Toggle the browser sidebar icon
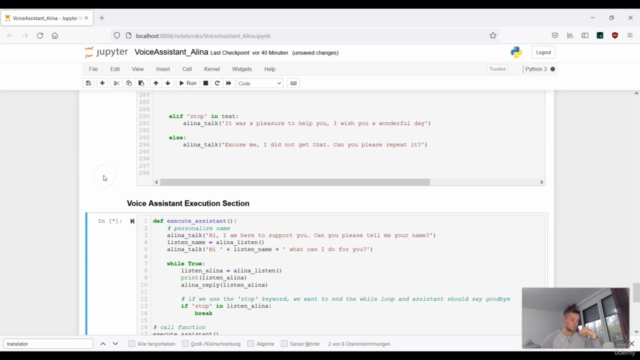Image resolution: width=640 pixels, height=360 pixels. (585, 36)
